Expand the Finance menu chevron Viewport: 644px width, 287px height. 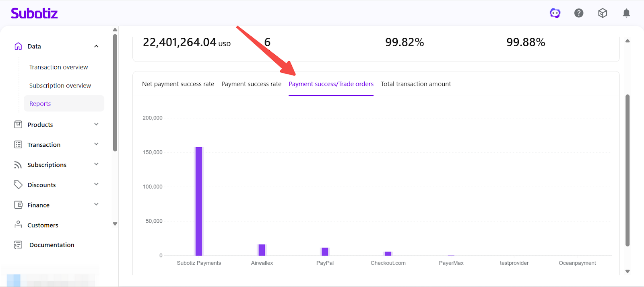pyautogui.click(x=96, y=205)
